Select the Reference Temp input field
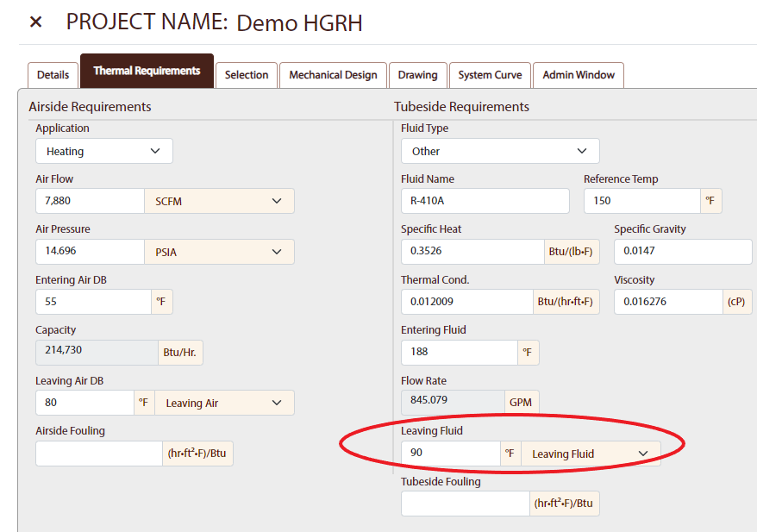 [641, 201]
